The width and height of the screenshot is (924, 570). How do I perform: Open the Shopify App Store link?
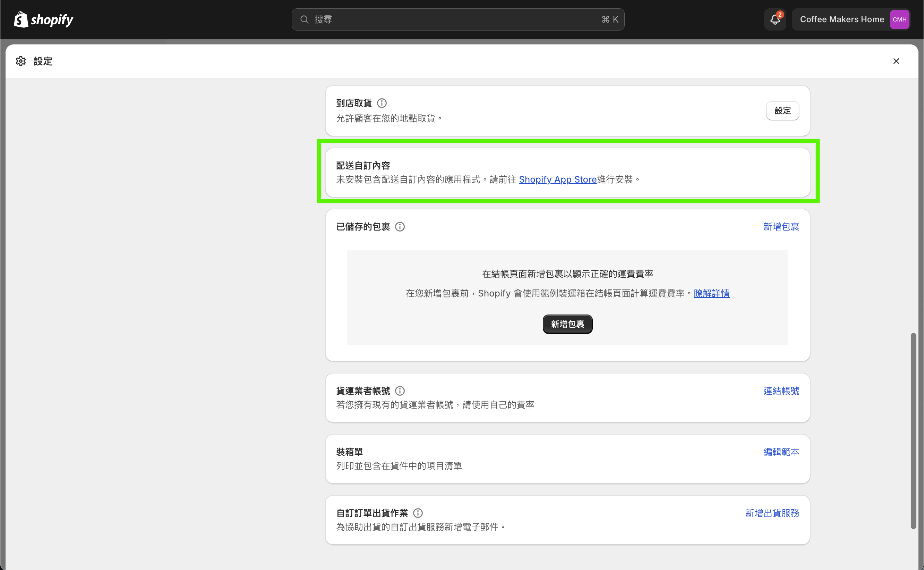click(557, 179)
